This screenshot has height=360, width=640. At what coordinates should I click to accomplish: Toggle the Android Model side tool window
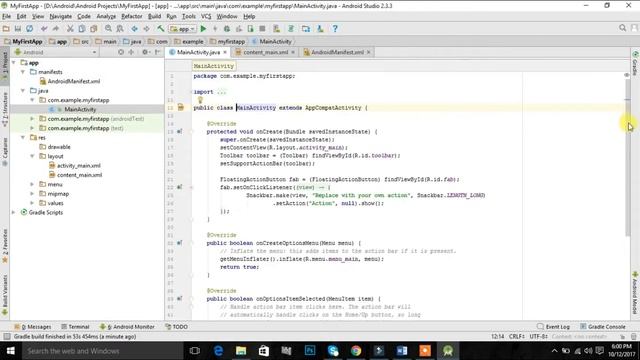click(635, 293)
